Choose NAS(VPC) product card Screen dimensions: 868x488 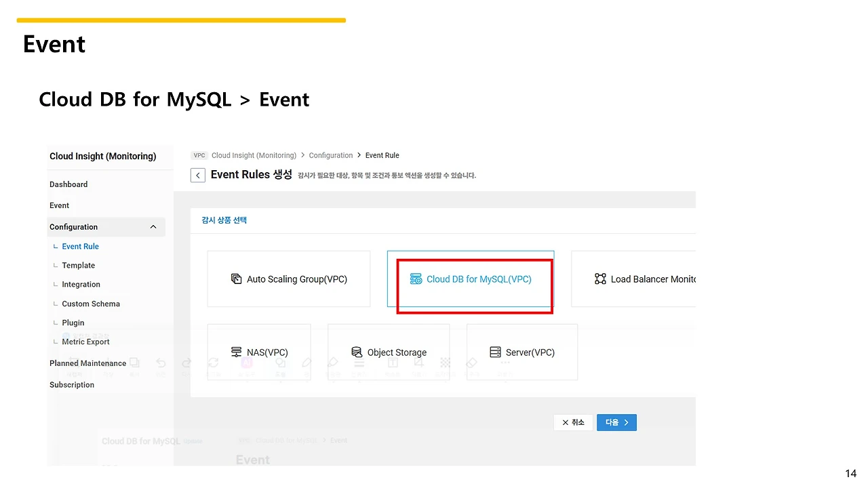tap(259, 352)
